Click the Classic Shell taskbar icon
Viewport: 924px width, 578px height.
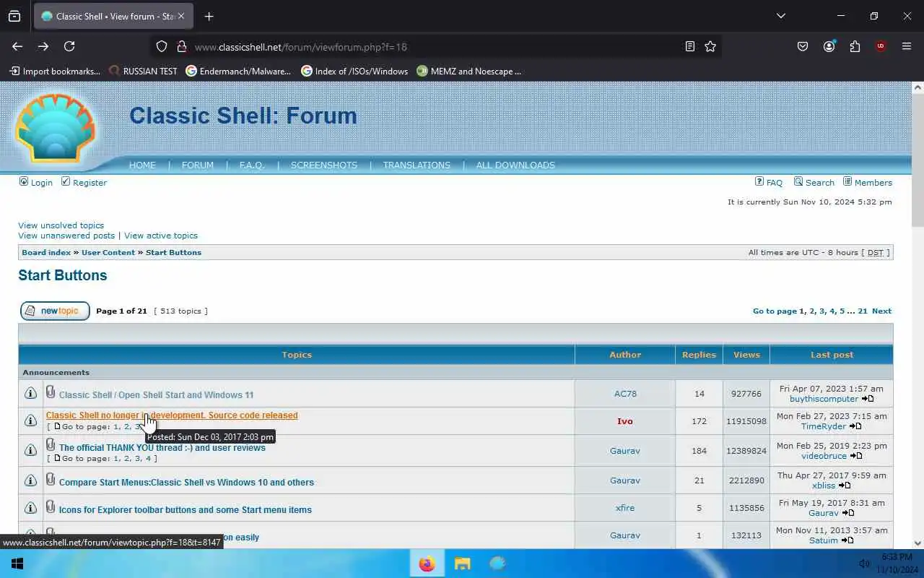[x=497, y=564]
